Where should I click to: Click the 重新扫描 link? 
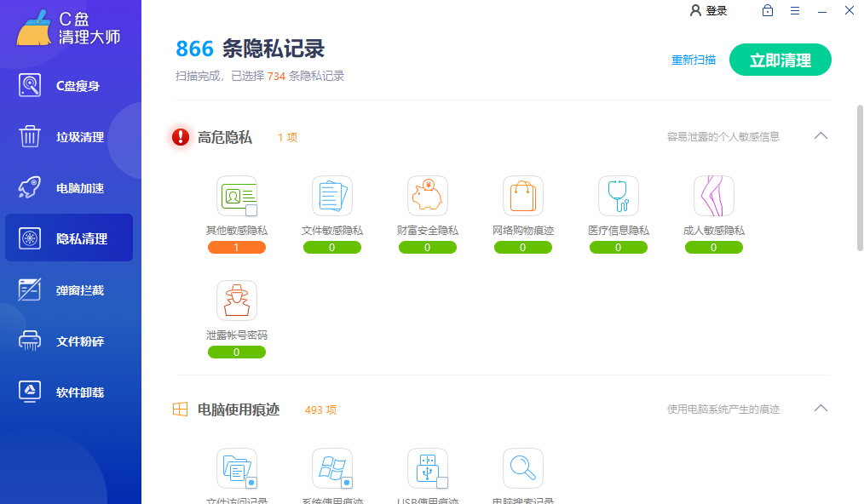pos(694,60)
